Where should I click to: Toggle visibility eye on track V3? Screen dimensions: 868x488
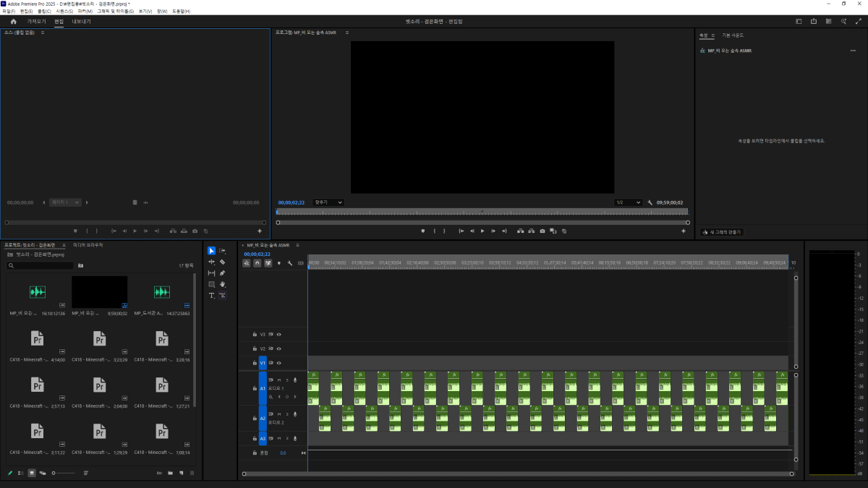[278, 335]
